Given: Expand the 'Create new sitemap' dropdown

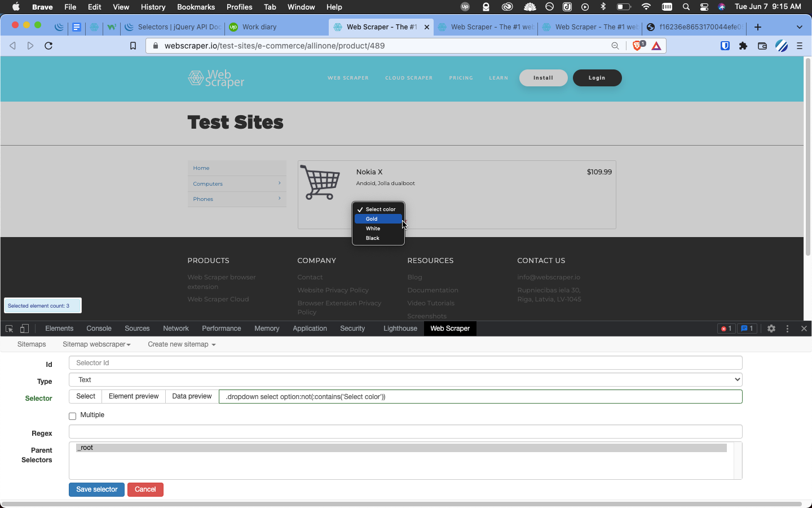Looking at the screenshot, I should (181, 344).
